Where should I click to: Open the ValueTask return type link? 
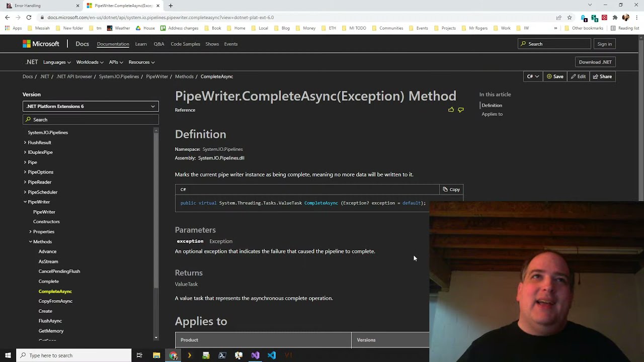click(186, 284)
